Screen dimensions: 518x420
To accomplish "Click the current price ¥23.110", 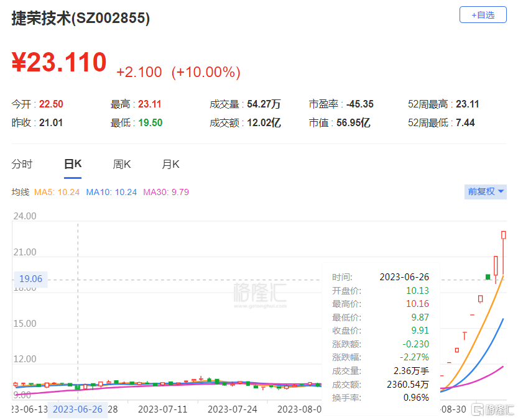I will coord(59,62).
